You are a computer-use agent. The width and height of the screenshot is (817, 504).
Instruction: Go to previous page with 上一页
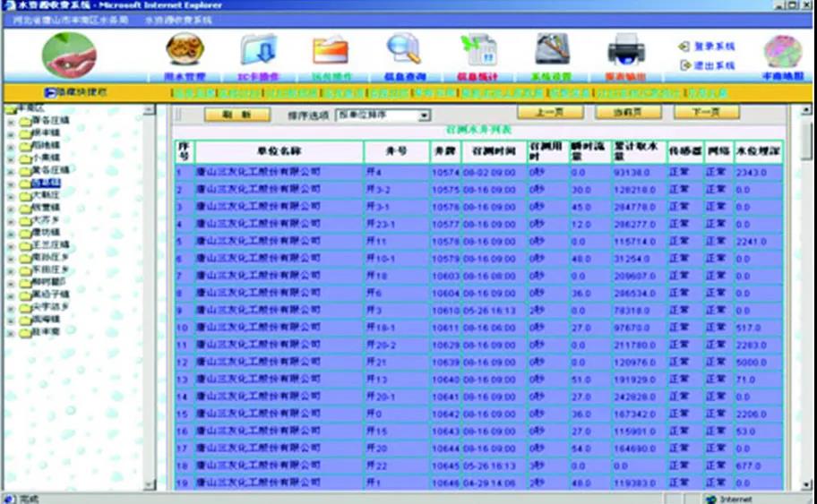click(549, 113)
